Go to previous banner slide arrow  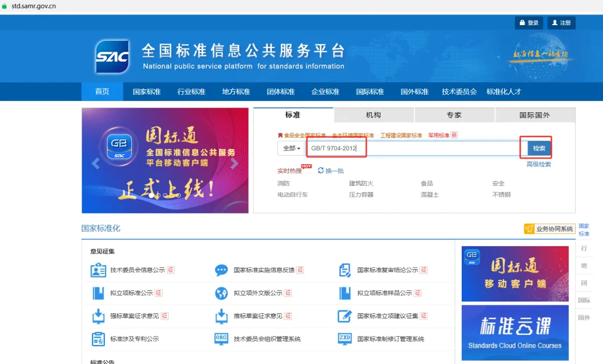(x=96, y=164)
